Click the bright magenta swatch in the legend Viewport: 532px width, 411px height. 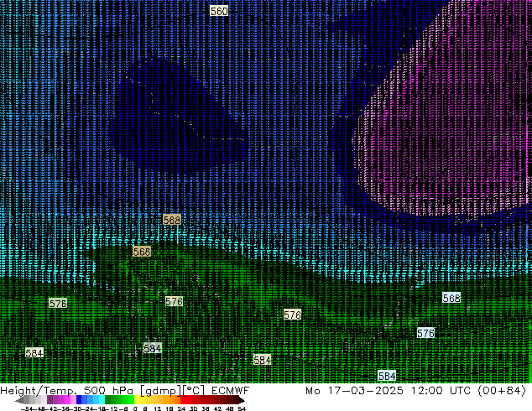(x=67, y=400)
